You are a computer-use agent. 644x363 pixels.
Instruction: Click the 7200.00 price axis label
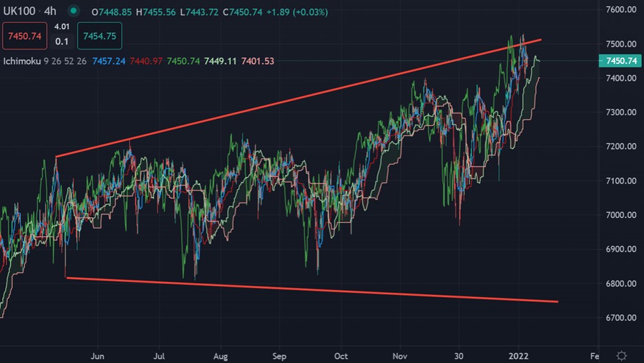[621, 146]
